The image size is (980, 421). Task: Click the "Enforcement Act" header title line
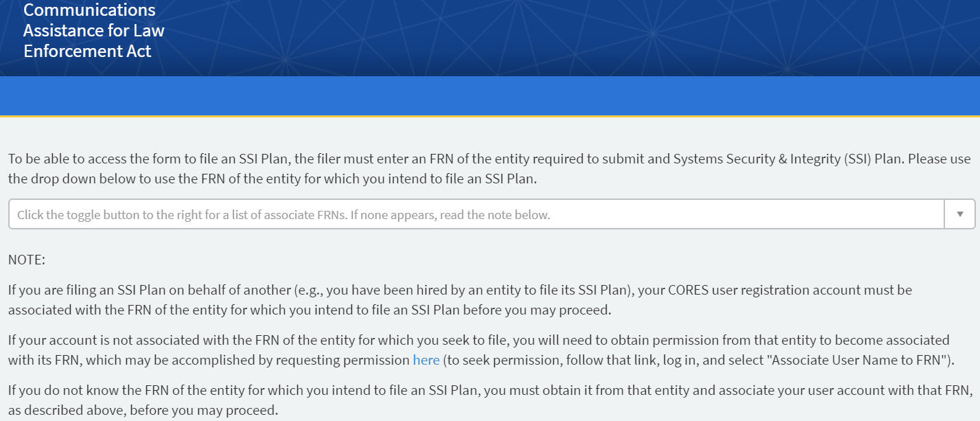[87, 51]
